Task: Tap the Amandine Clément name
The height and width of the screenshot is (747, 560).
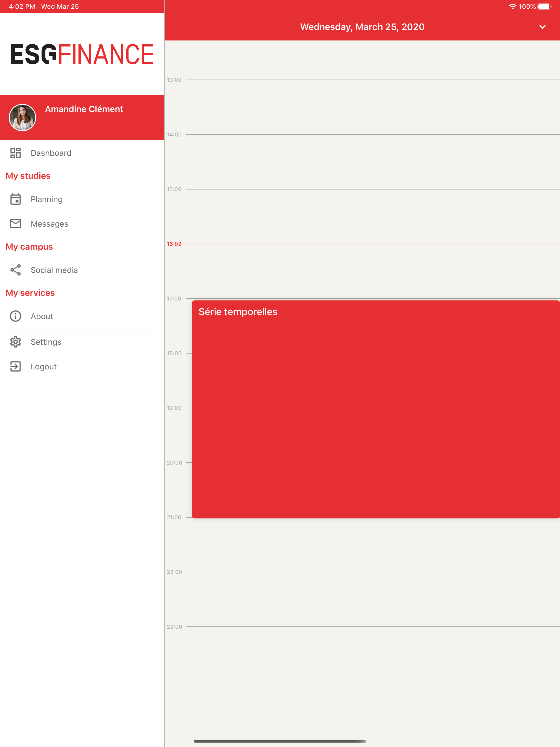Action: coord(84,109)
